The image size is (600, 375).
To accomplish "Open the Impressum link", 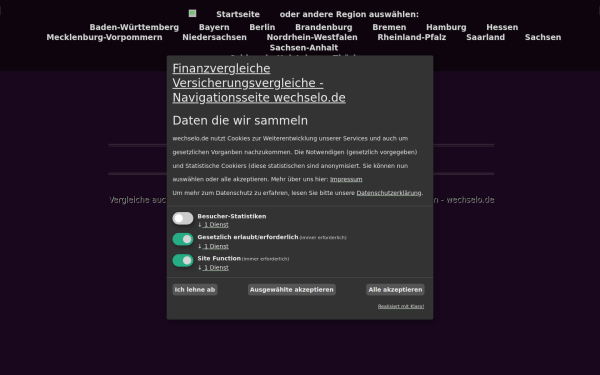I will point(346,179).
